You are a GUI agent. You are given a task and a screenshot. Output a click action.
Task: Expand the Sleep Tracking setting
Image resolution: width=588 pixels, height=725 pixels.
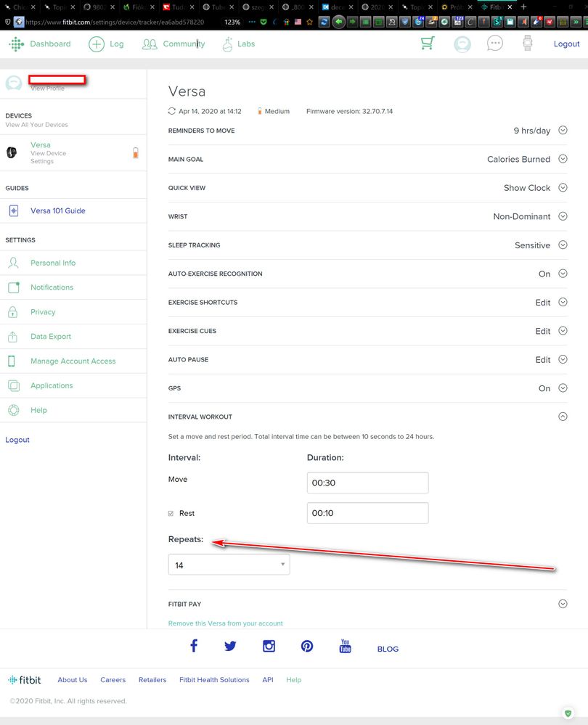click(563, 245)
